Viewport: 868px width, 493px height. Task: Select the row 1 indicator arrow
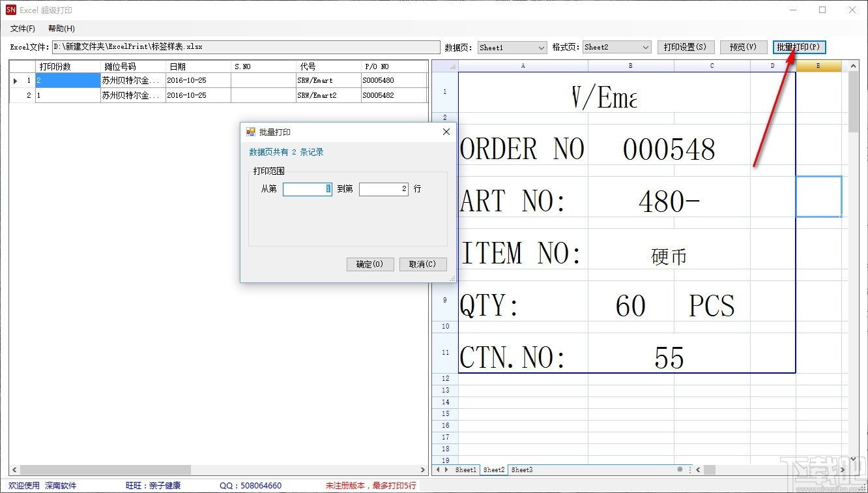(x=16, y=80)
